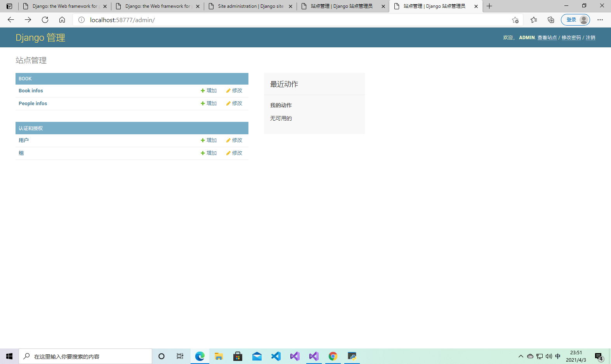Viewport: 611px width, 364px height.
Task: Open the People infos model list
Action: (33, 104)
